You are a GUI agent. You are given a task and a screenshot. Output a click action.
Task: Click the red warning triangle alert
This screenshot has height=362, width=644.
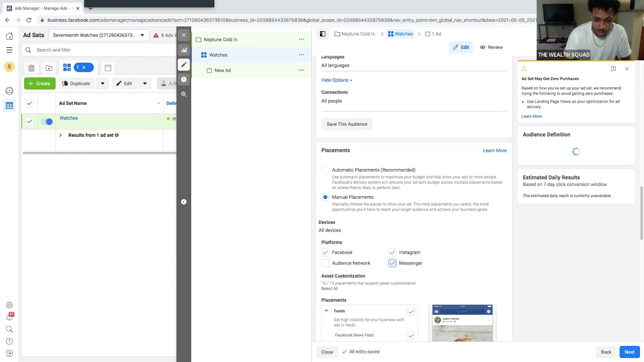click(x=156, y=35)
